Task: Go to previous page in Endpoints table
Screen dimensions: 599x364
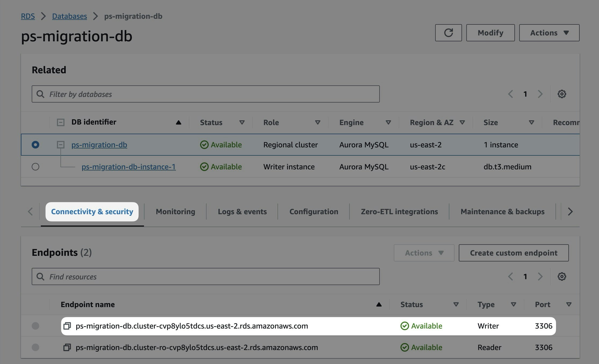Action: [511, 276]
